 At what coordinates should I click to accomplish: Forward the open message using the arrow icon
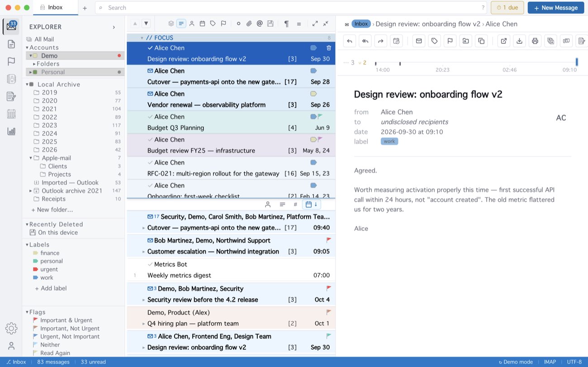(381, 41)
